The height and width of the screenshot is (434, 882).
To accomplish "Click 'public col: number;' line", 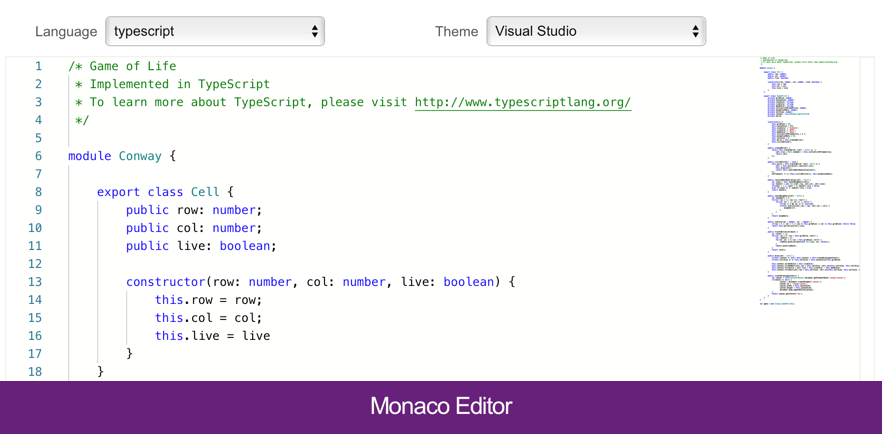I will (x=194, y=228).
